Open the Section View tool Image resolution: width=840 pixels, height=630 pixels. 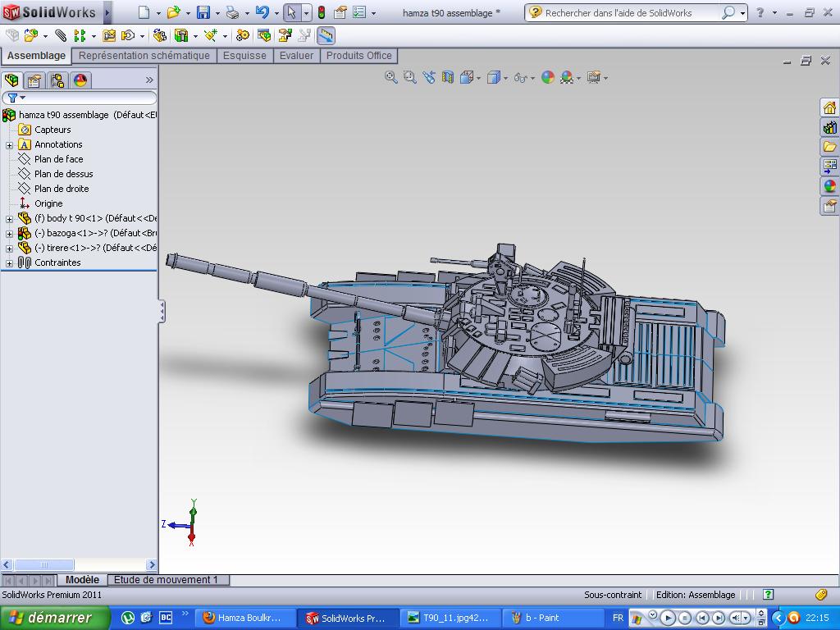pos(448,77)
